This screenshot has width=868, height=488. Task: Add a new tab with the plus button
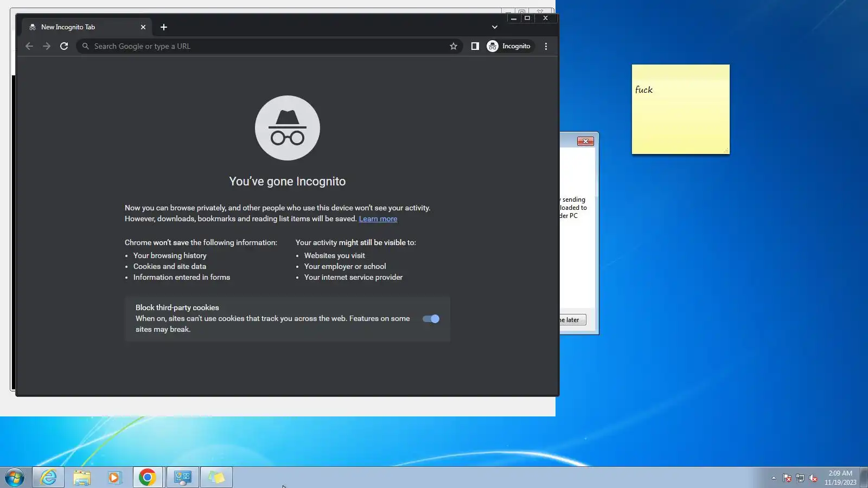tap(164, 27)
